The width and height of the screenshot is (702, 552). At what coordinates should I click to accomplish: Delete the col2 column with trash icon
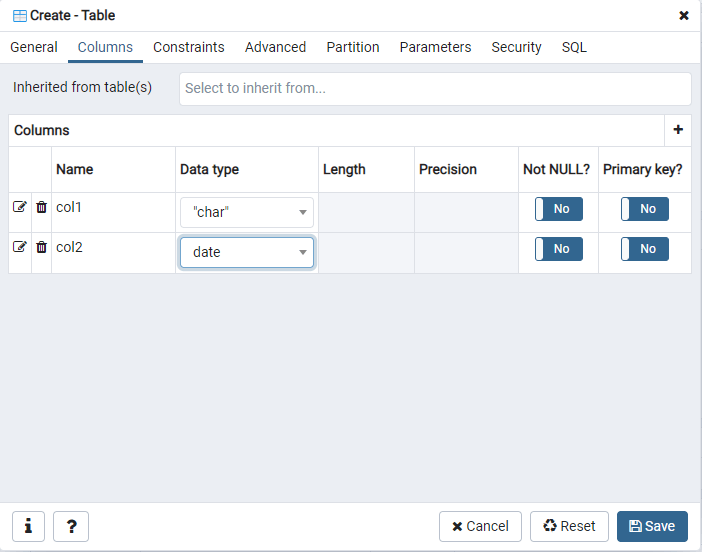(41, 247)
